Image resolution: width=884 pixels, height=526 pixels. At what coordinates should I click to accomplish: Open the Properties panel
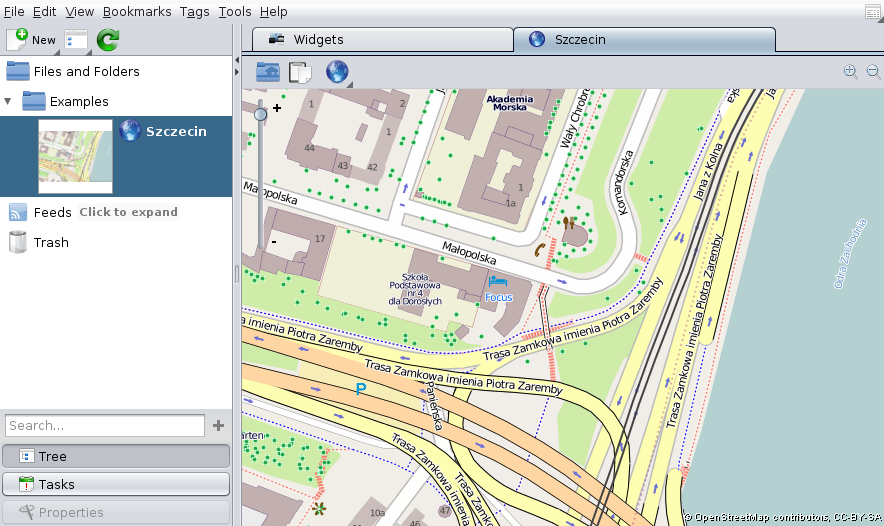coord(116,512)
